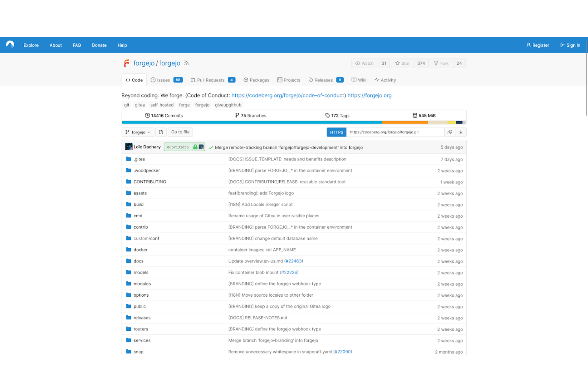588x392 pixels.
Task: Follow the forgejo.org link in the description
Action: click(x=369, y=95)
